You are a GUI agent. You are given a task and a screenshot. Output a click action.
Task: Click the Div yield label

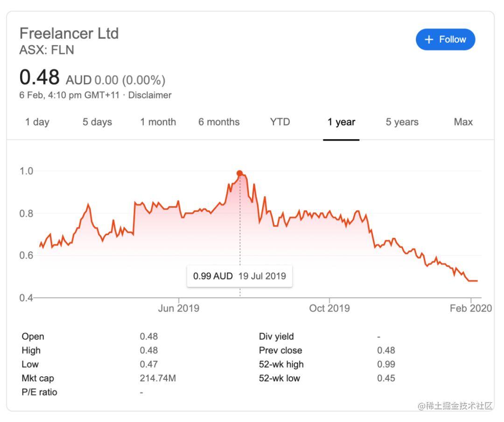pos(276,337)
